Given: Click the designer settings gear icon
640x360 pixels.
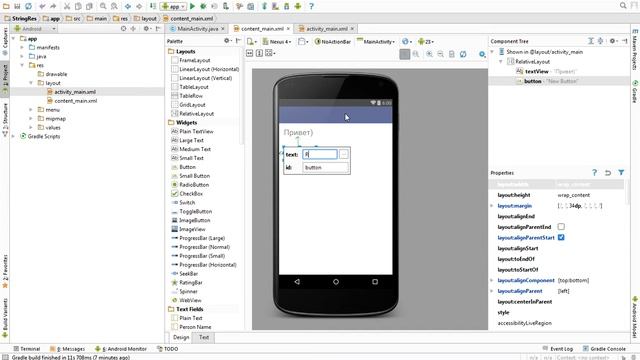Looking at the screenshot, I should (x=482, y=54).
